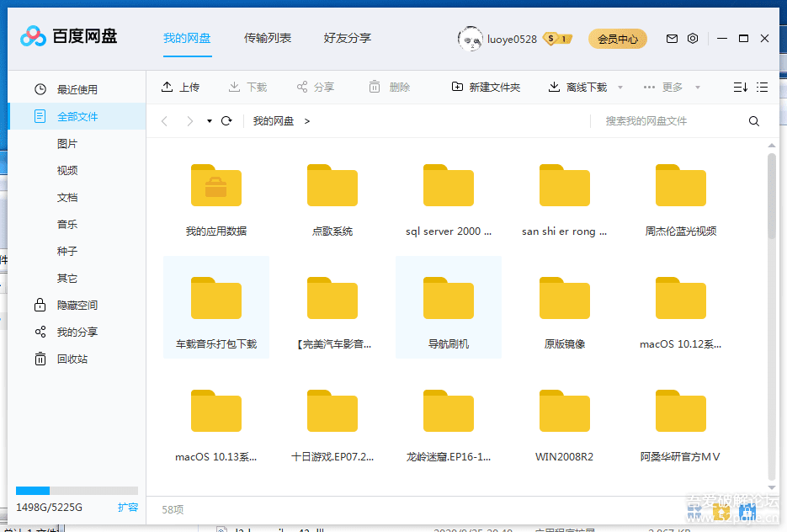Click the 下载 download button
The width and height of the screenshot is (787, 532).
247,87
